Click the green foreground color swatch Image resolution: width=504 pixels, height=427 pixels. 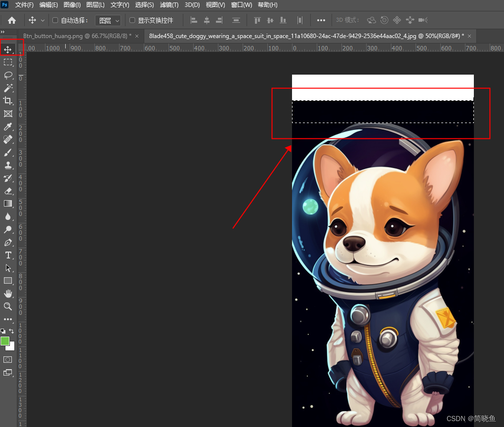pyautogui.click(x=4, y=341)
